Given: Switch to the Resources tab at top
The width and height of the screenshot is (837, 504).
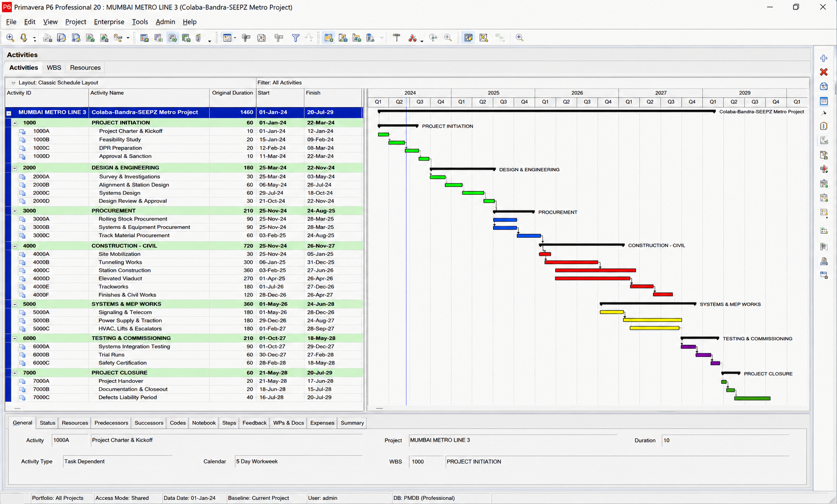Looking at the screenshot, I should coord(85,68).
